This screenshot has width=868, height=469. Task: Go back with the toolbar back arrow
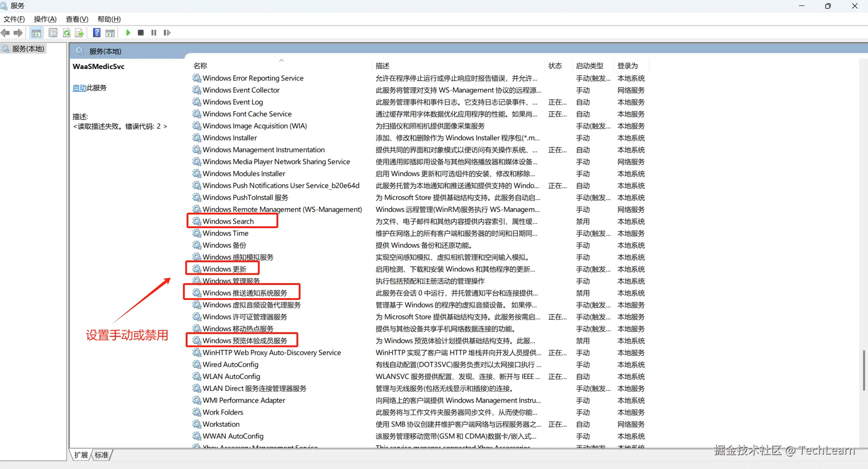(5, 33)
